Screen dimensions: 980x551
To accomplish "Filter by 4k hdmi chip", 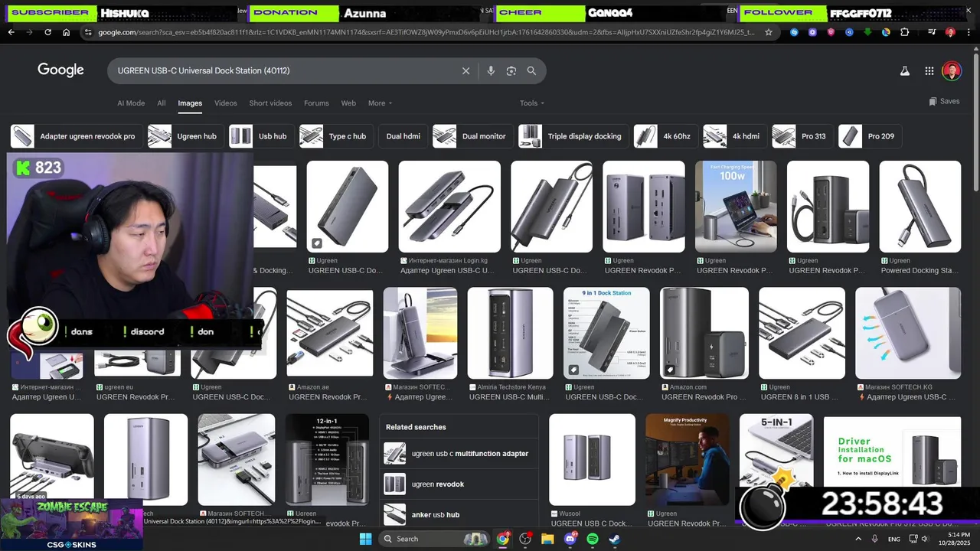I will click(x=735, y=136).
